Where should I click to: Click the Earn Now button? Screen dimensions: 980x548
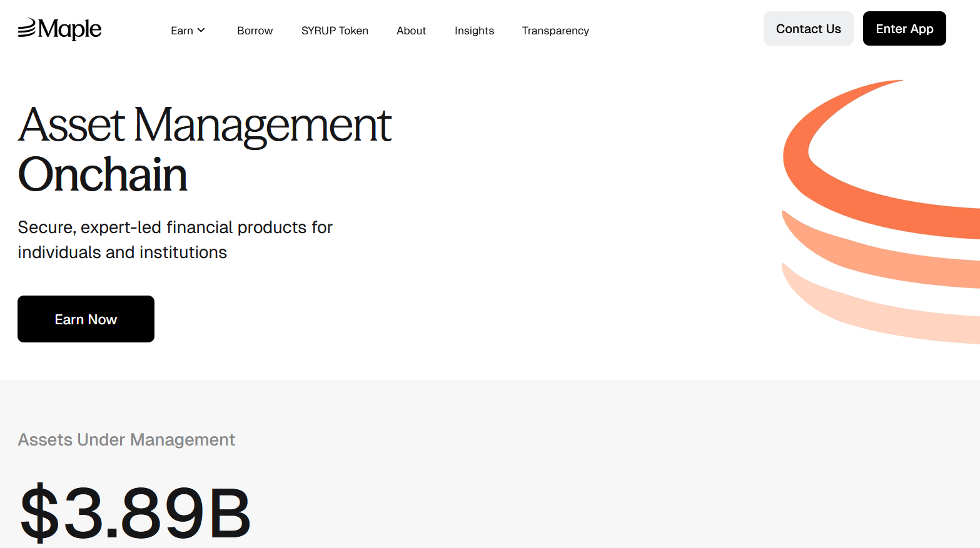[86, 319]
